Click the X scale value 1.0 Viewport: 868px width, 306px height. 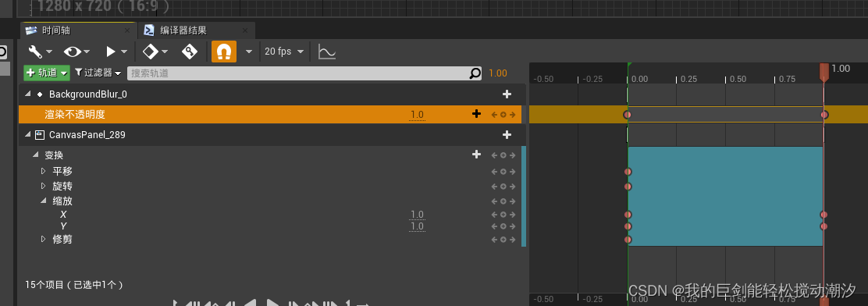tap(417, 215)
